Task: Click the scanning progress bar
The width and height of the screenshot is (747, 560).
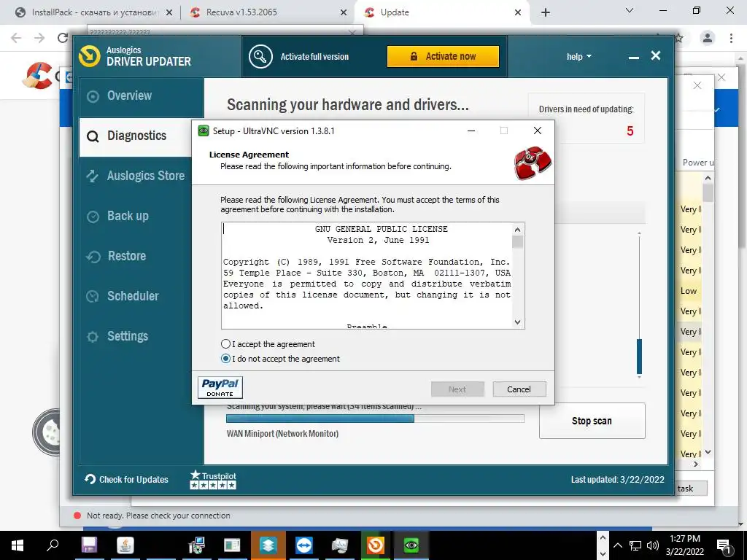Action: [375, 419]
